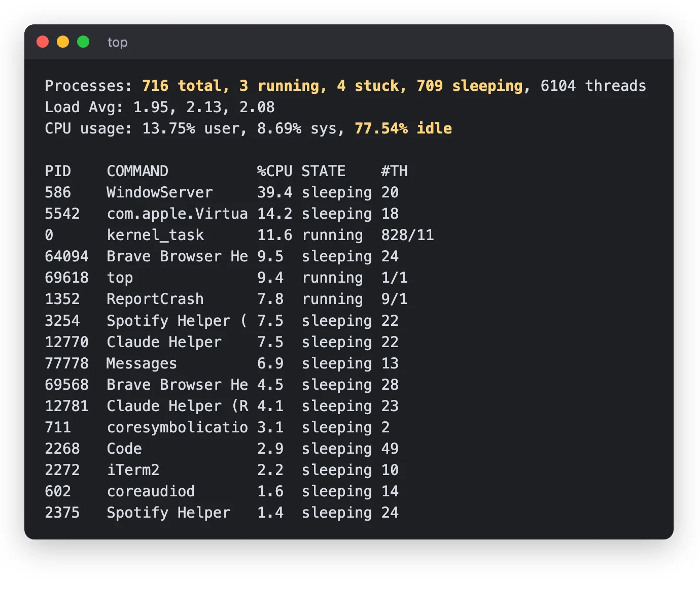Click the PID 602 cell
The width and height of the screenshot is (700, 609).
(58, 491)
